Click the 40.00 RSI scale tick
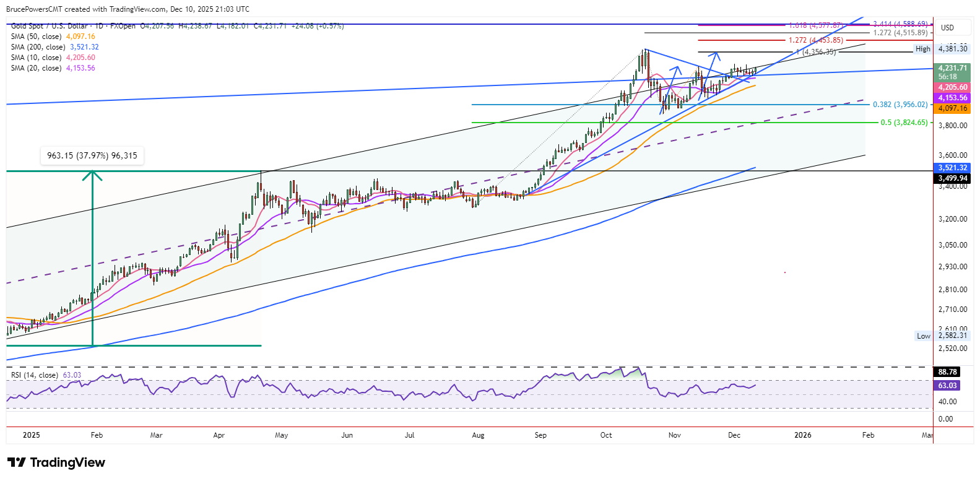The image size is (980, 481). pyautogui.click(x=947, y=402)
